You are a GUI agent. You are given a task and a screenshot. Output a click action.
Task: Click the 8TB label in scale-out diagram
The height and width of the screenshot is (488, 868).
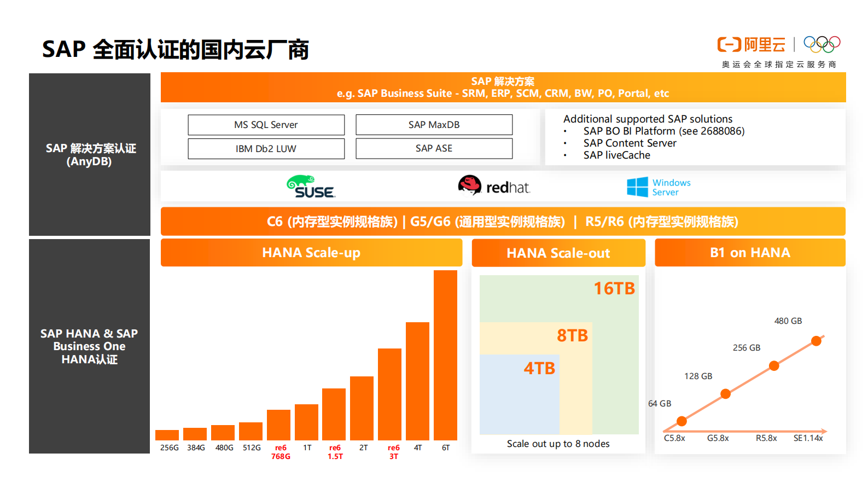(572, 335)
